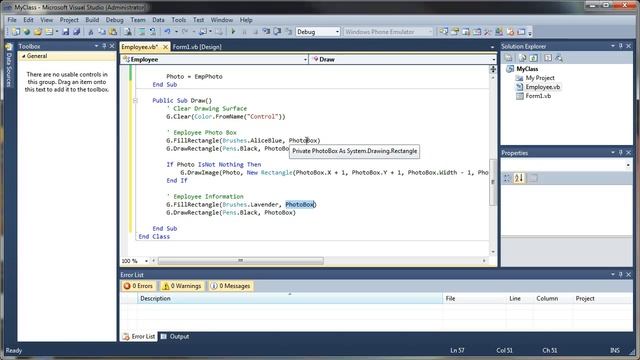Click the New Project toolbar icon
Viewport: 640px width, 360px height.
[16, 32]
